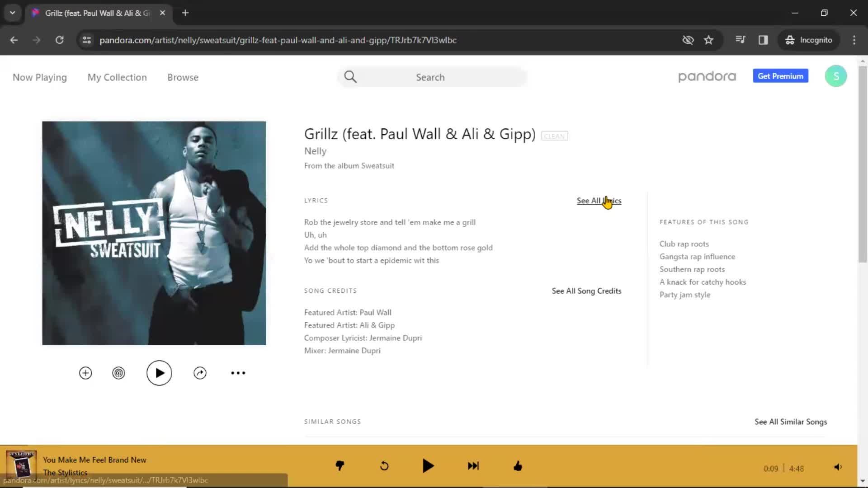Click the See All Similar Songs expander

pyautogui.click(x=791, y=421)
